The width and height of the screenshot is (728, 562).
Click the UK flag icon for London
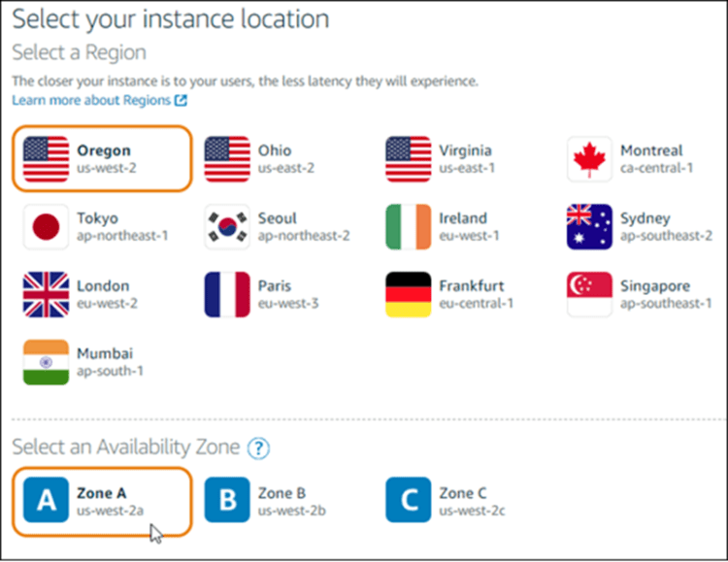coord(46,295)
